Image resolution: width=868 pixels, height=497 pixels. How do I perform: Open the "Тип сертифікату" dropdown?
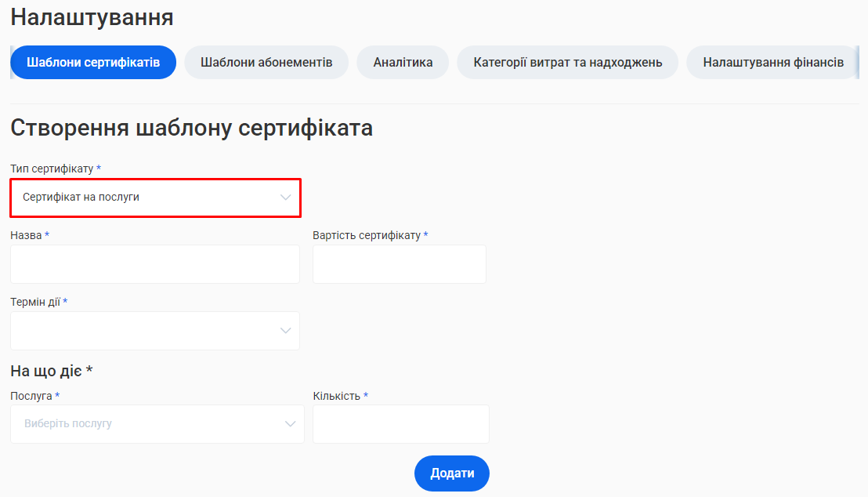(154, 198)
